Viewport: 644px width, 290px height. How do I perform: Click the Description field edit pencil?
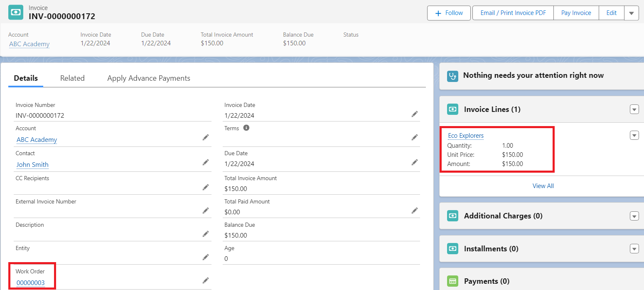click(206, 233)
